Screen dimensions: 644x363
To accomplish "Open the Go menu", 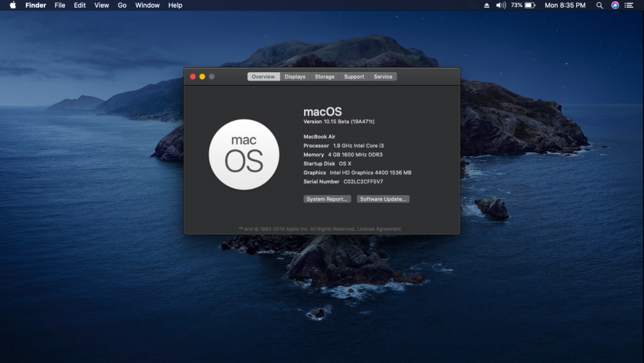I will [x=122, y=5].
